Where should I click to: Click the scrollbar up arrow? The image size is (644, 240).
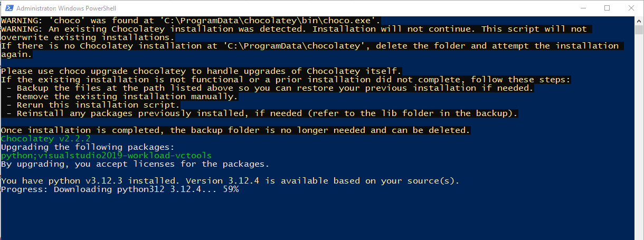pyautogui.click(x=639, y=21)
